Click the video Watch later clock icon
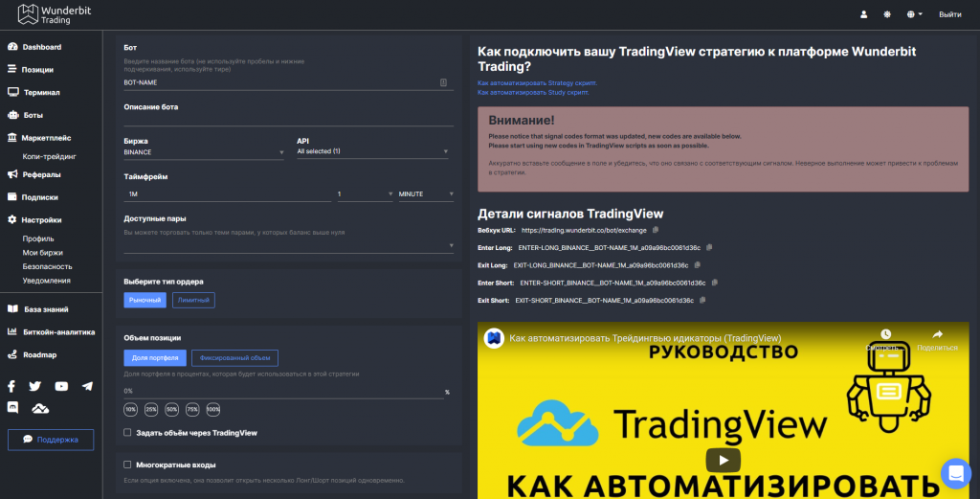The image size is (980, 499). [x=885, y=334]
